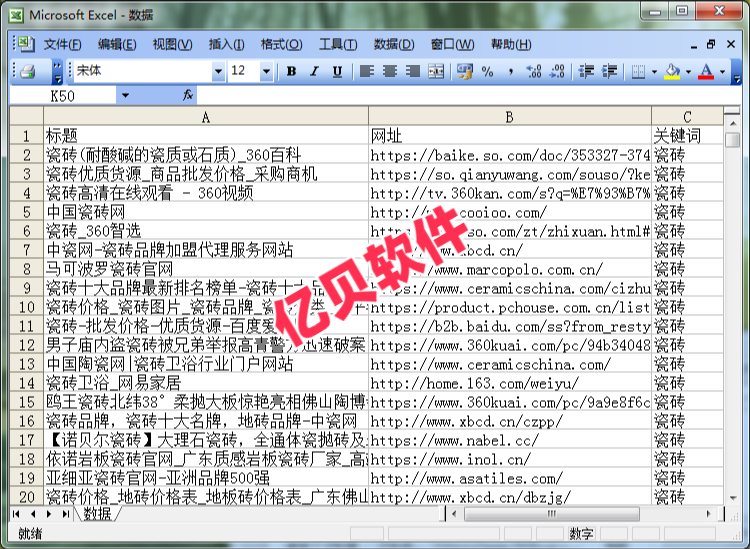Open the 文件(F) menu
The height and width of the screenshot is (549, 750).
click(63, 44)
